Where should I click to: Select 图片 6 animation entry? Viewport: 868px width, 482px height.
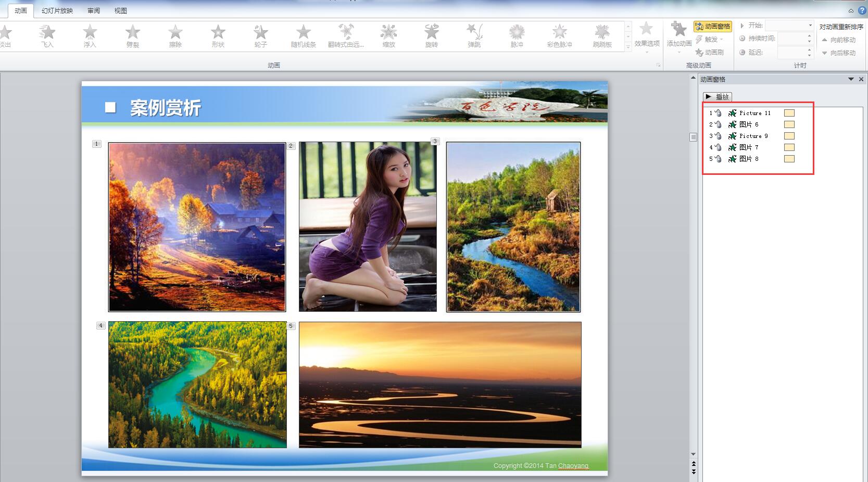751,124
